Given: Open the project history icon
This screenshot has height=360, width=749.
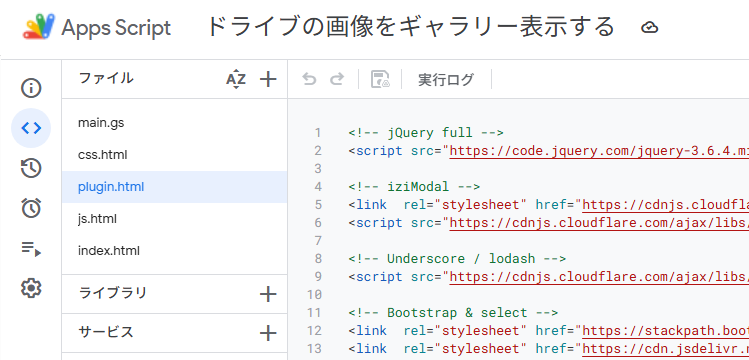Looking at the screenshot, I should [31, 168].
